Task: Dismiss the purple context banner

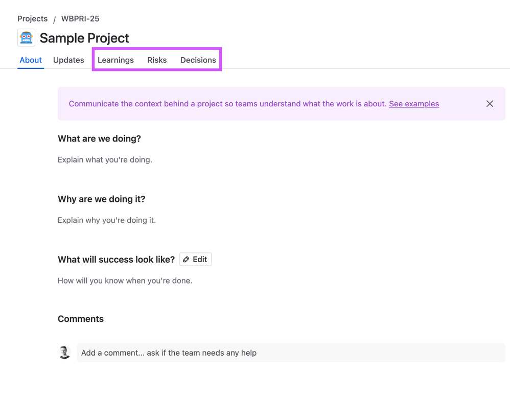Action: coord(490,104)
